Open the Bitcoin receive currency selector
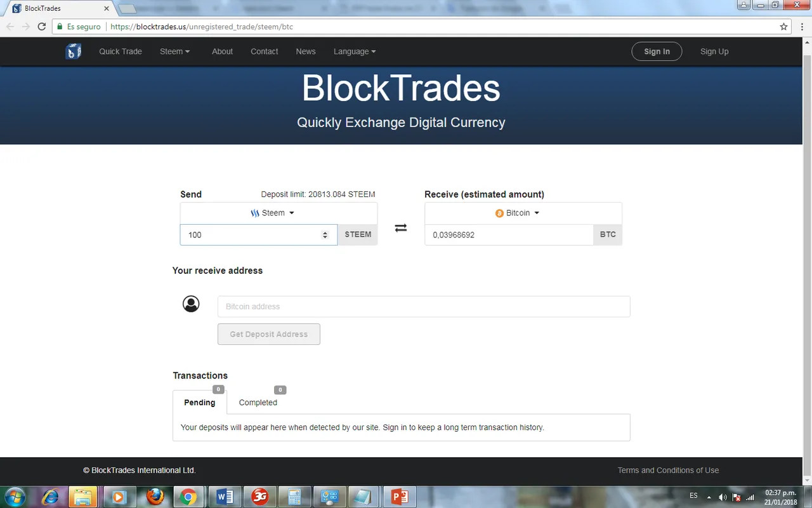The width and height of the screenshot is (812, 508). pos(523,213)
